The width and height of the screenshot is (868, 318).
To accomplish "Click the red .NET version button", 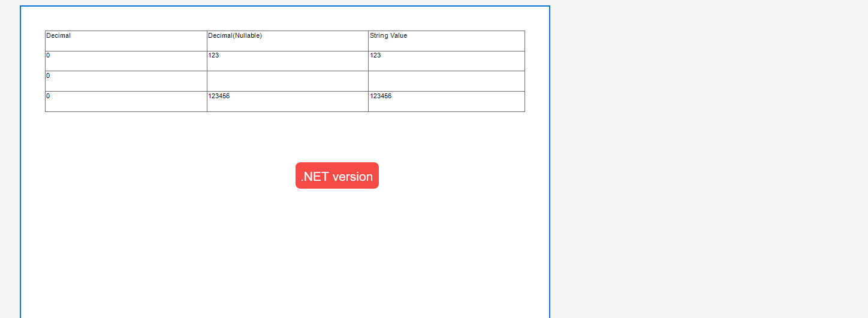I will pyautogui.click(x=337, y=175).
